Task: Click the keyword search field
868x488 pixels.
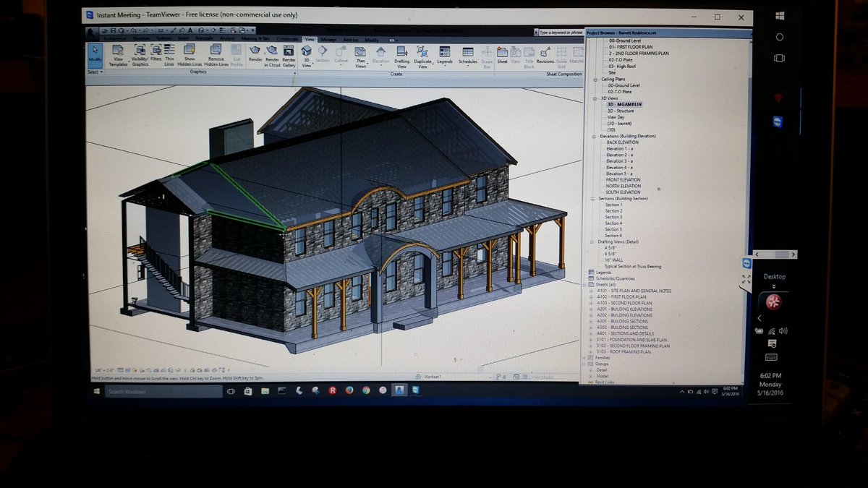Action: 561,33
